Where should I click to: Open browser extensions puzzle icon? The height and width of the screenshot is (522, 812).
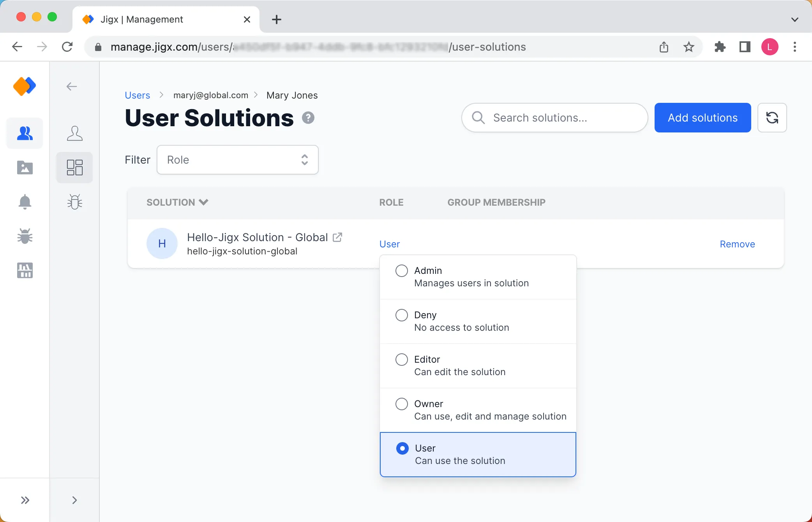point(720,47)
